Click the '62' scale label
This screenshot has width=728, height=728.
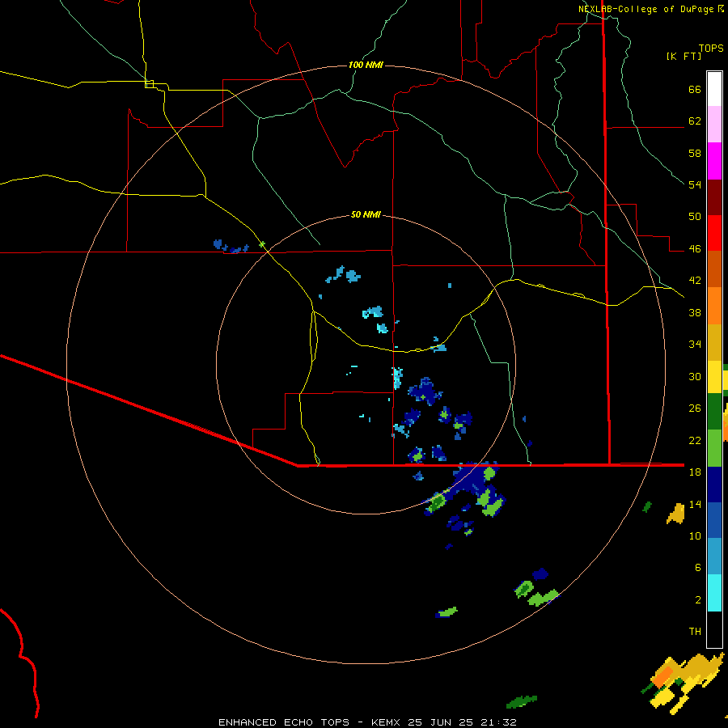click(x=695, y=121)
